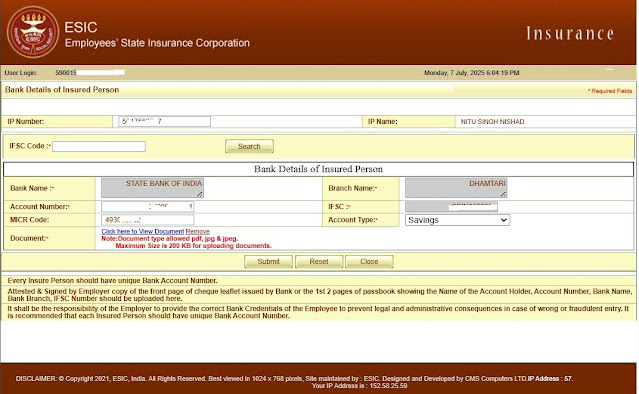Click the date 'Monday, 7 July, 2025' text
Viewport: 639px width, 394px height.
click(454, 73)
